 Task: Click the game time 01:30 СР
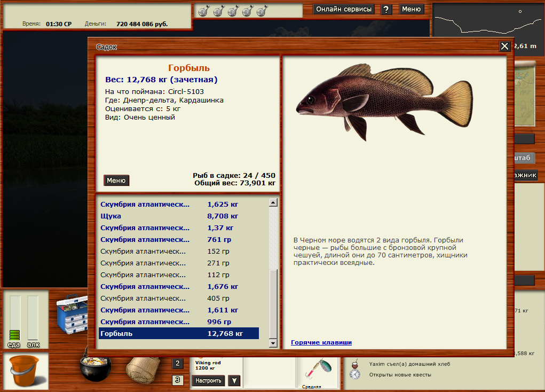click(59, 24)
